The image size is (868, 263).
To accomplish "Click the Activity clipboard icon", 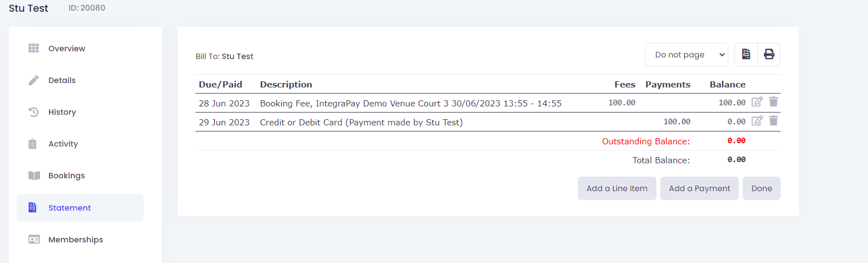I will 32,144.
